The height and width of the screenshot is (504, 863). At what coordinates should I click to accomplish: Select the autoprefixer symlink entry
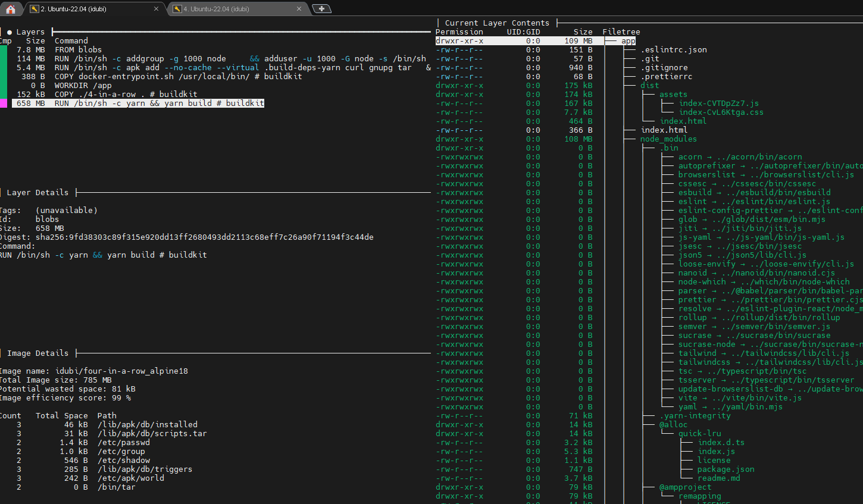770,165
